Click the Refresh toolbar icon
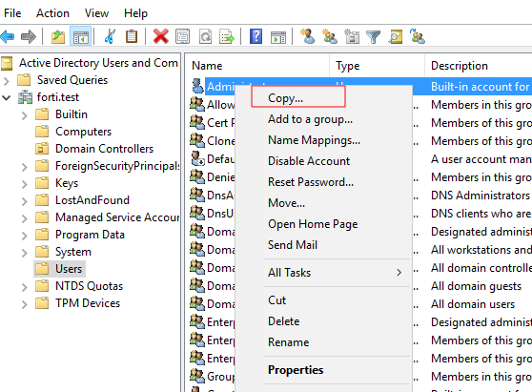Screen dimensions: 532x392 205,36
